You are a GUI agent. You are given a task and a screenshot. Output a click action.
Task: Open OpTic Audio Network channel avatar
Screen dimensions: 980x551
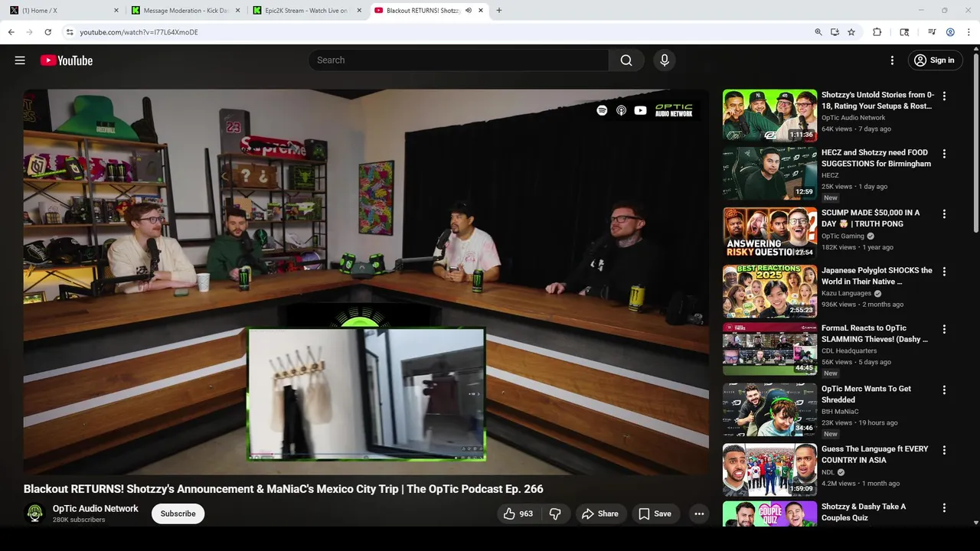[x=34, y=514]
